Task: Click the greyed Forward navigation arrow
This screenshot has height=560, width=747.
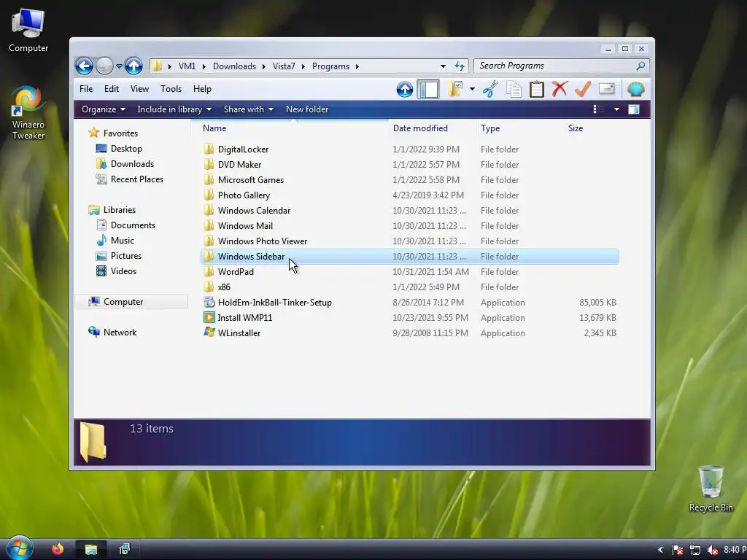Action: (x=104, y=66)
